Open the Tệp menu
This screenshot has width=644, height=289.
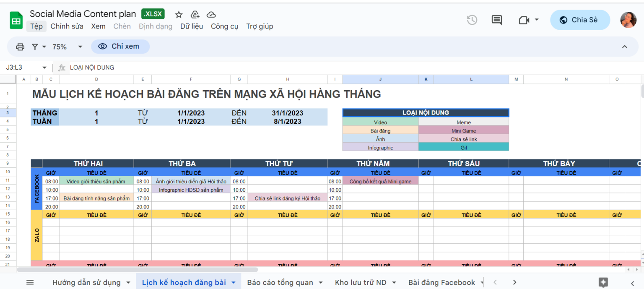[36, 26]
